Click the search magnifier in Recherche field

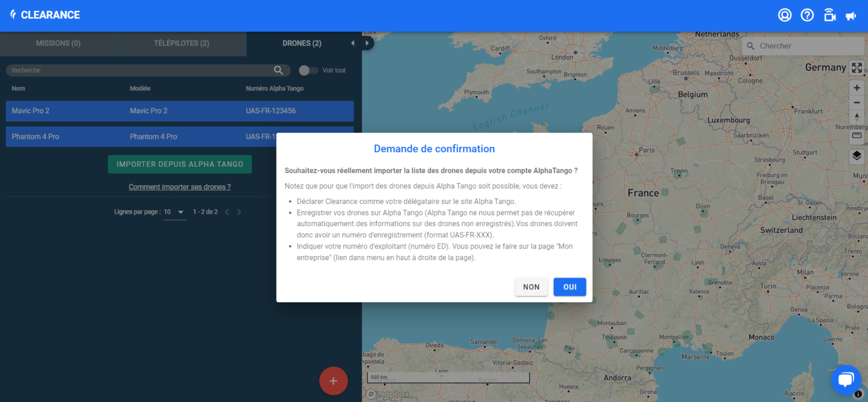[278, 70]
